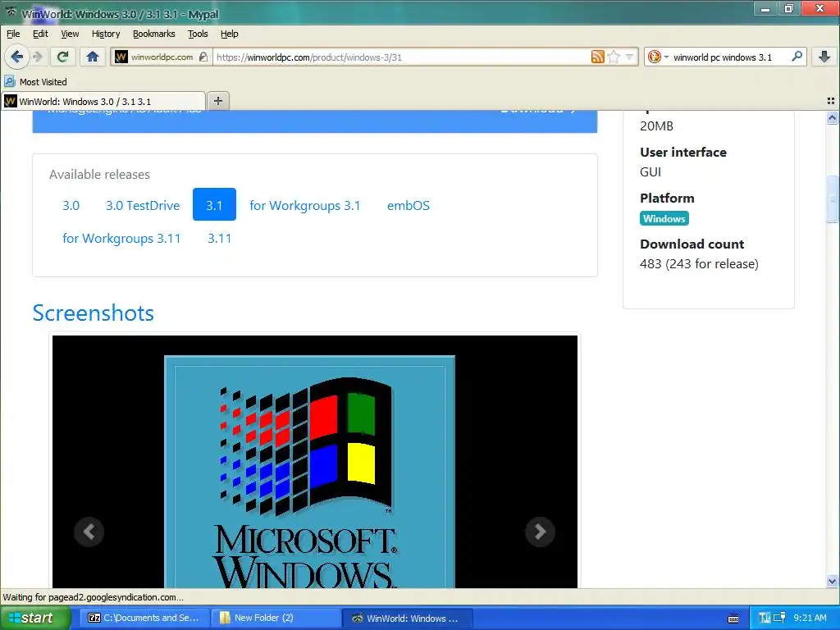
Task: Open the Edit menu
Action: 40,34
